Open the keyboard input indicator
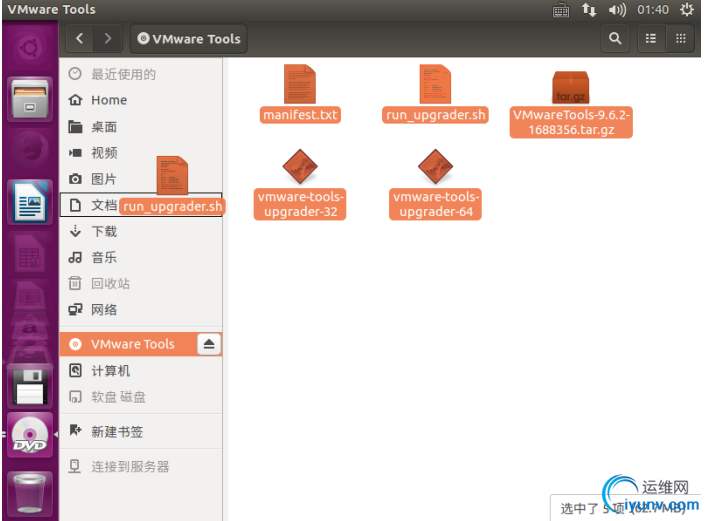Screen dimensions: 705x521 point(561,10)
